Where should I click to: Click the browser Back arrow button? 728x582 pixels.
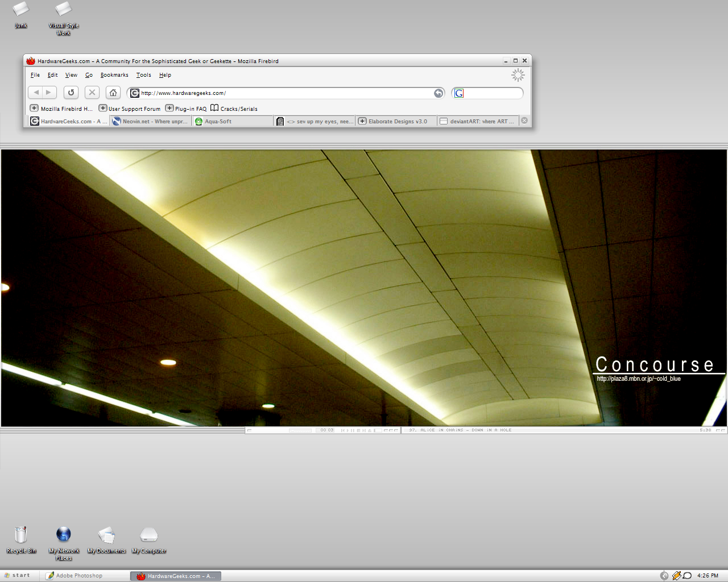[36, 93]
